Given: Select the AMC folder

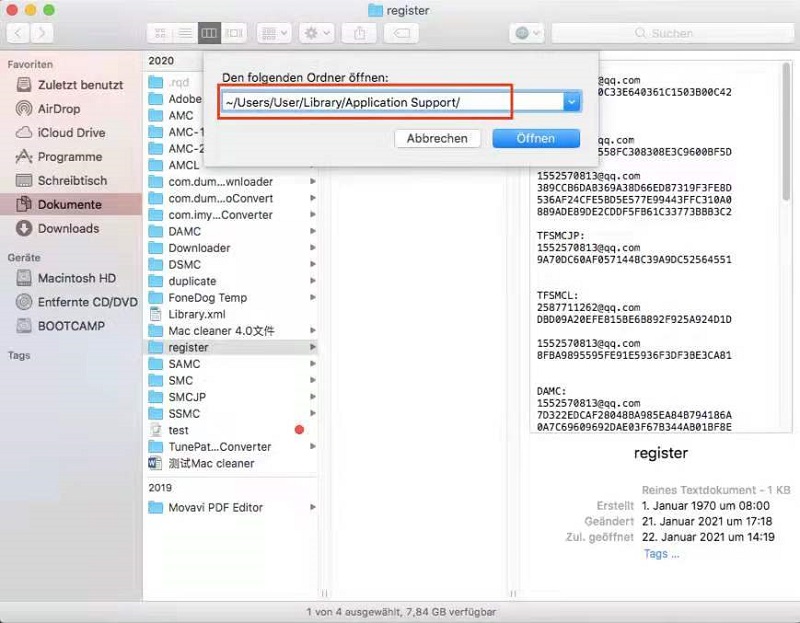Looking at the screenshot, I should click(x=171, y=115).
